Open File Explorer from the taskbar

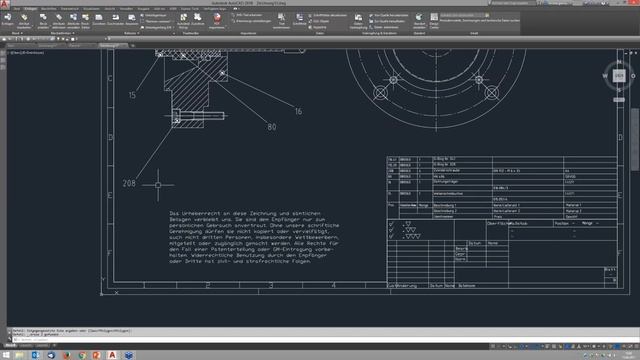coord(20,355)
